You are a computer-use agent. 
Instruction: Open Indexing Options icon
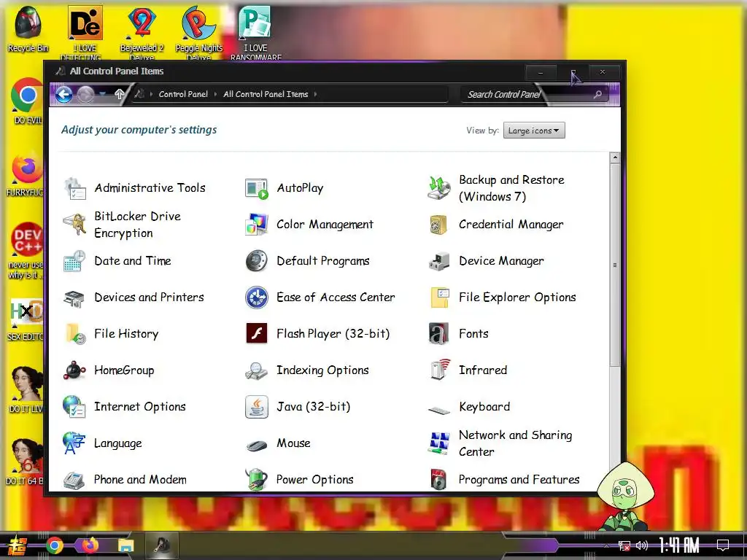pyautogui.click(x=257, y=370)
